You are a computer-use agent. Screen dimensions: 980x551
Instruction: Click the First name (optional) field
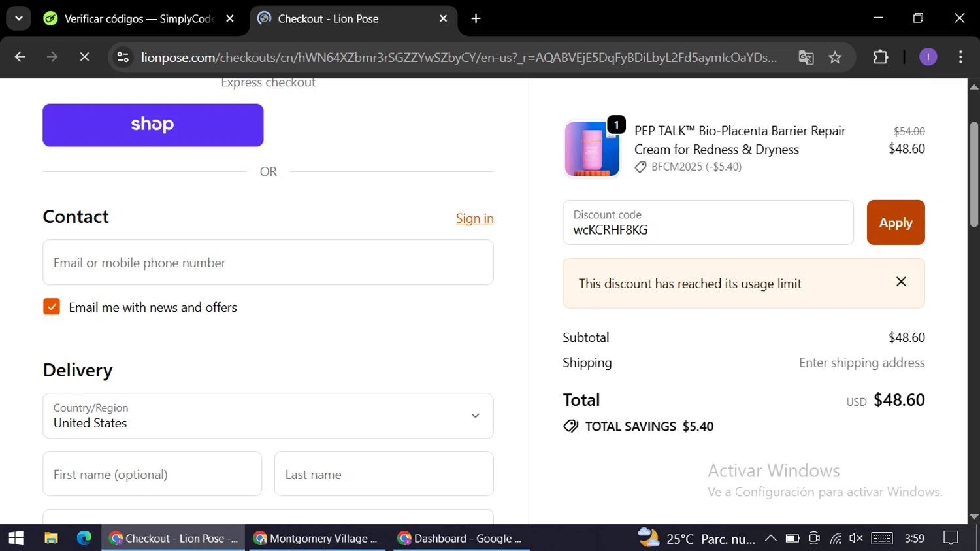coord(152,474)
